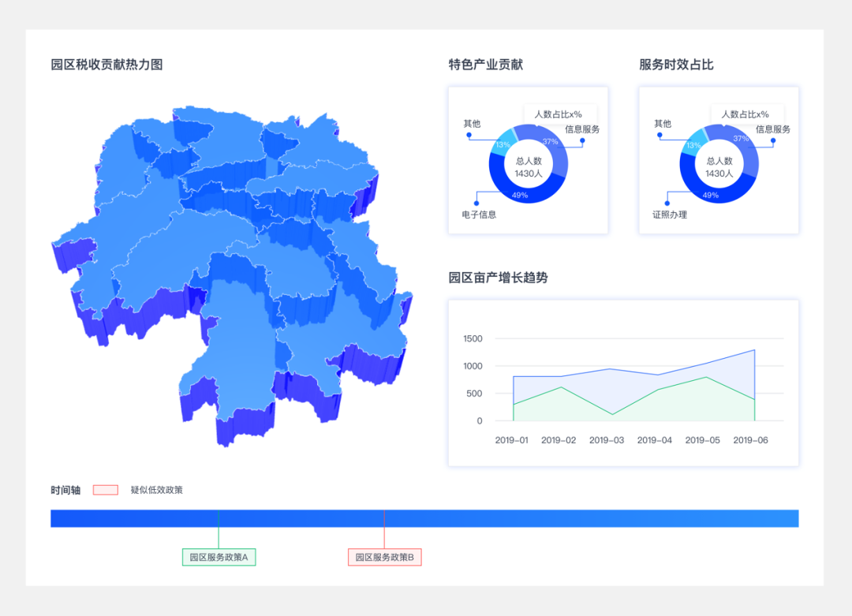Select the 49% donut segment in 特色产业贡献
852x616 pixels.
[520, 195]
